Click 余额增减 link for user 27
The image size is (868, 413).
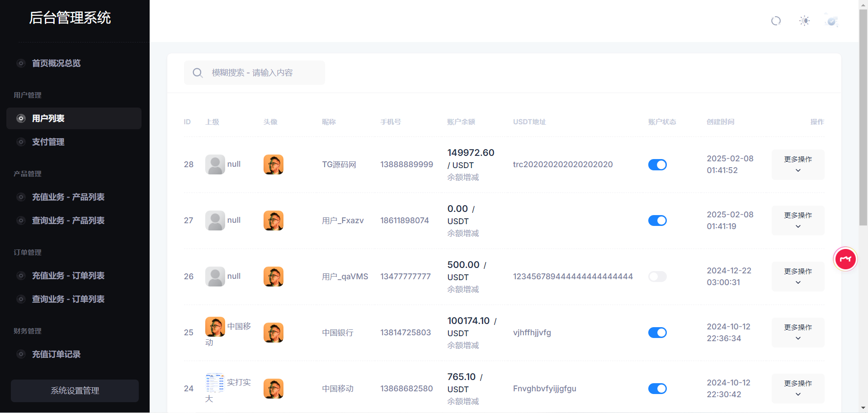tap(463, 234)
